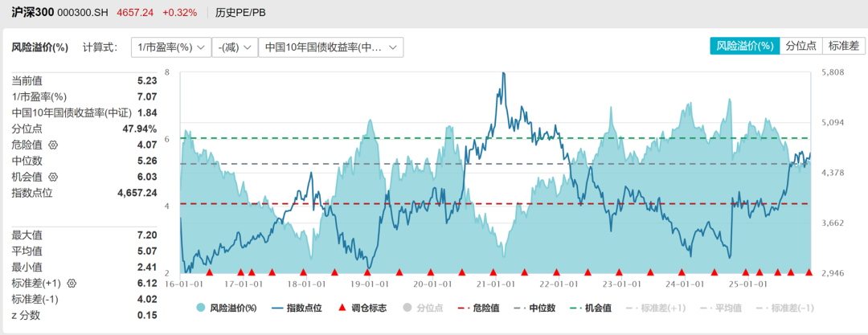Click the last red rebalance marker on timeline
The image size is (868, 335).
[x=809, y=272]
